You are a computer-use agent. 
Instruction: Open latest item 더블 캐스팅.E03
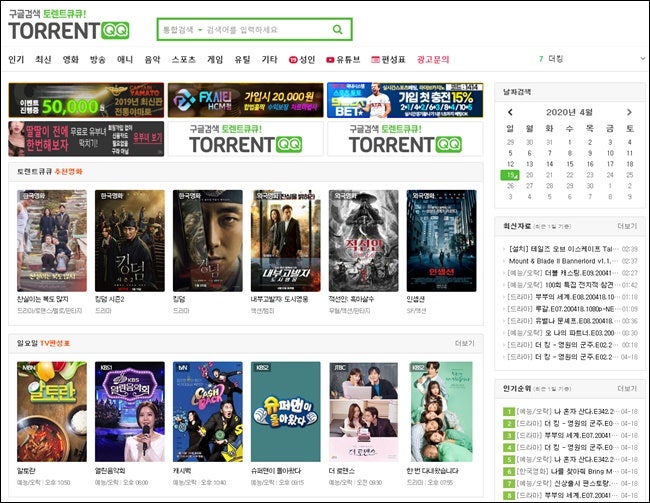[563, 273]
